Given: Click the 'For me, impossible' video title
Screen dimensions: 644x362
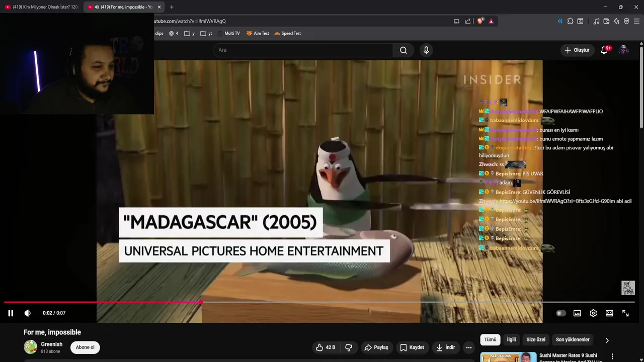Looking at the screenshot, I should [x=52, y=332].
